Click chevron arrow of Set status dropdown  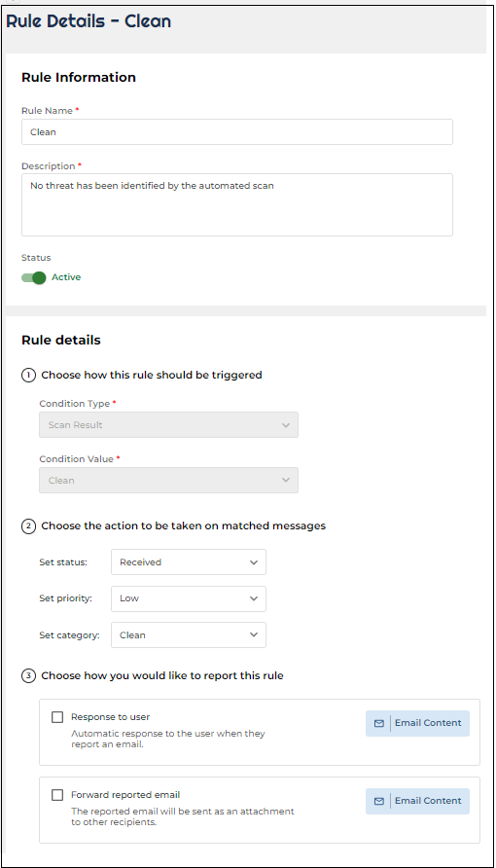coord(254,562)
